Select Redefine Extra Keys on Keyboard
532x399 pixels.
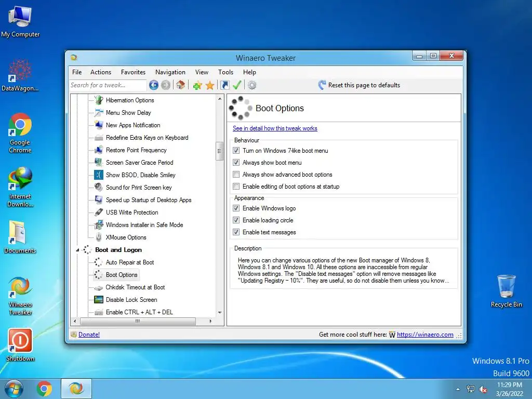tap(147, 137)
